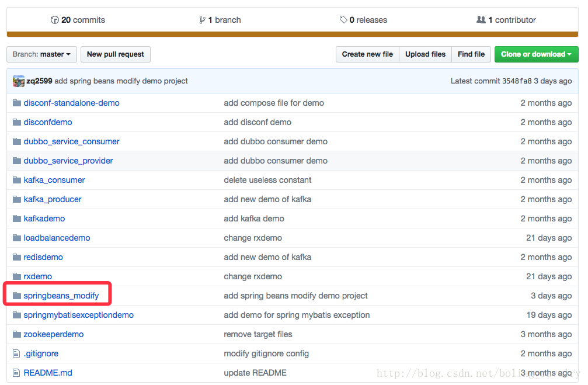
Task: Click '19 days ago' timestamp
Action: pos(549,315)
